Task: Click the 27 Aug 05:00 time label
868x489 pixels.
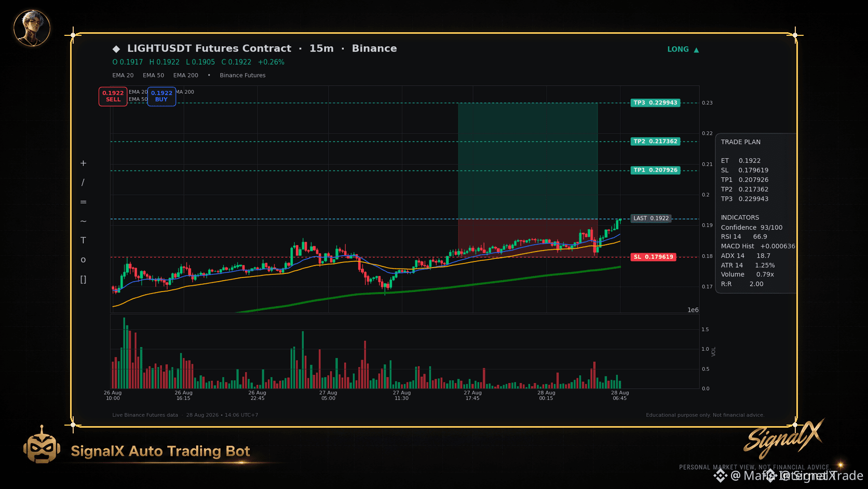Action: point(328,395)
